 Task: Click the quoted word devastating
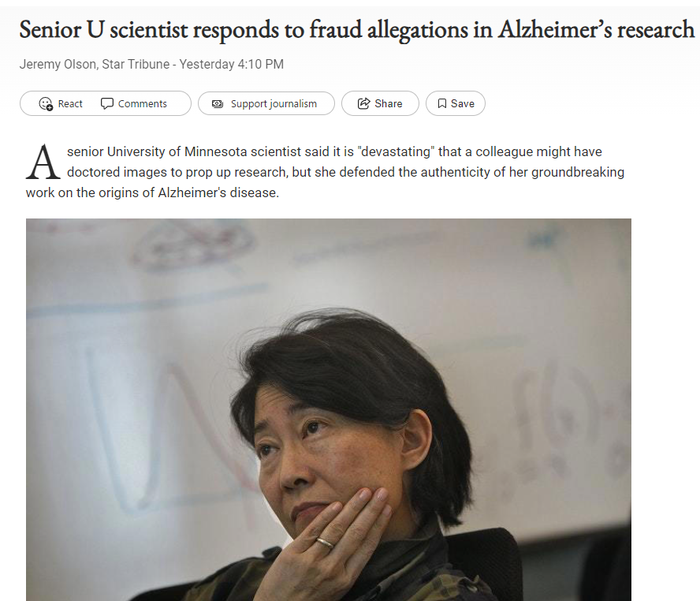(x=397, y=151)
